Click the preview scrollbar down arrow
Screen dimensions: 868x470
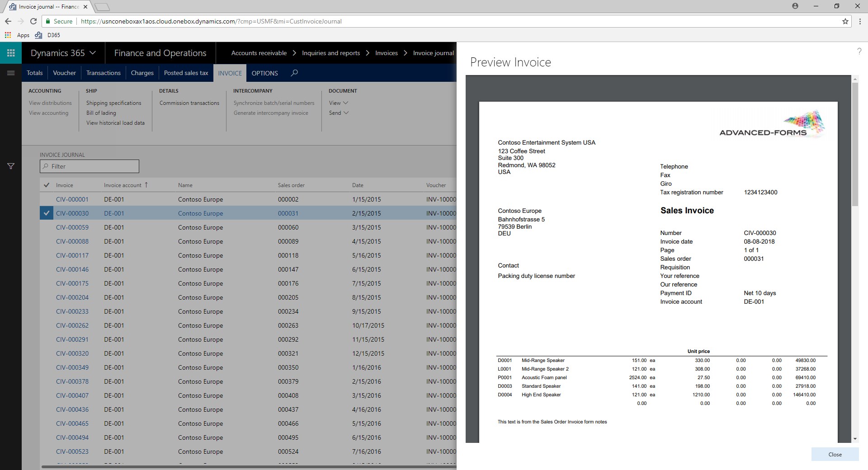[854, 439]
